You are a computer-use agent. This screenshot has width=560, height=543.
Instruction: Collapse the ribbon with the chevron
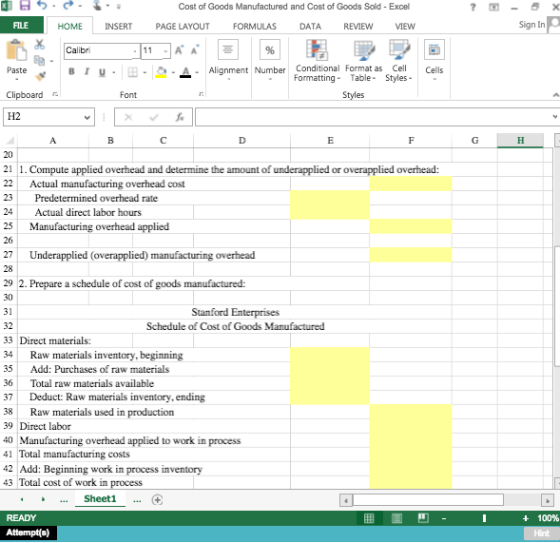556,95
